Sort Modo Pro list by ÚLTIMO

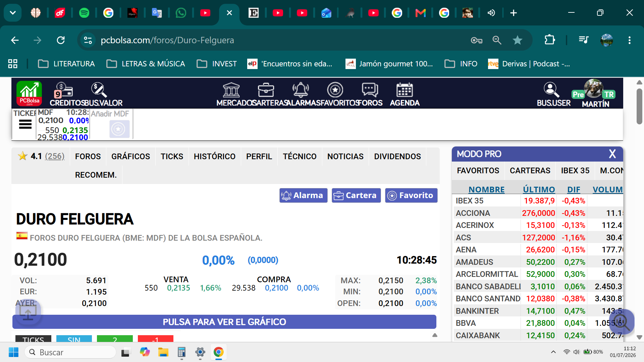tap(539, 189)
